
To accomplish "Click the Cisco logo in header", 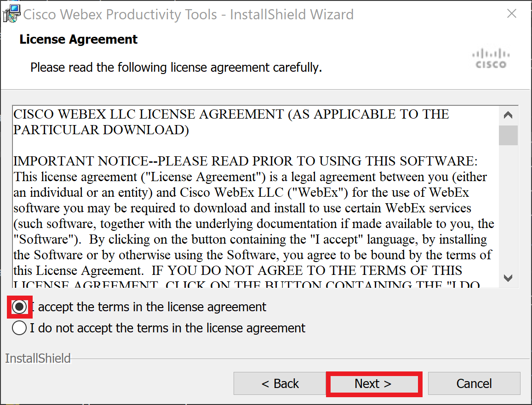I will pos(491,58).
